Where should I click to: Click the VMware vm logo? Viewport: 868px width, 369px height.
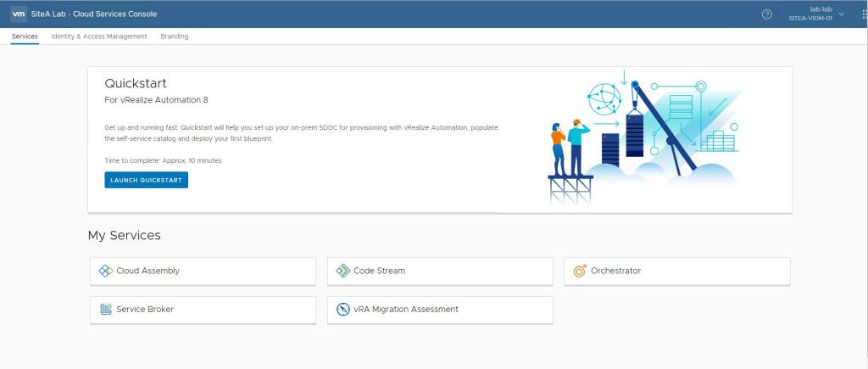(19, 14)
